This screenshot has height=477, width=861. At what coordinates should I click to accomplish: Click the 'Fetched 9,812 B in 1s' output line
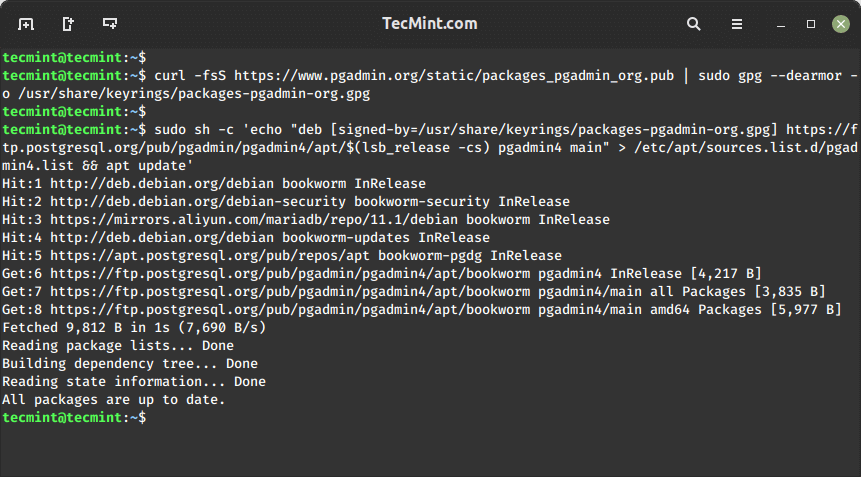[134, 328]
